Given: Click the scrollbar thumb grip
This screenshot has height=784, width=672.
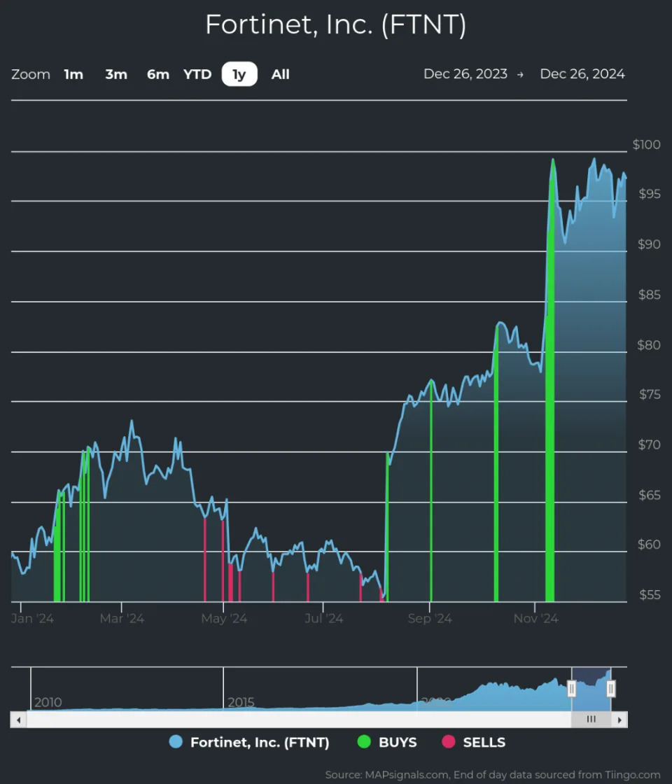Looking at the screenshot, I should [x=591, y=720].
